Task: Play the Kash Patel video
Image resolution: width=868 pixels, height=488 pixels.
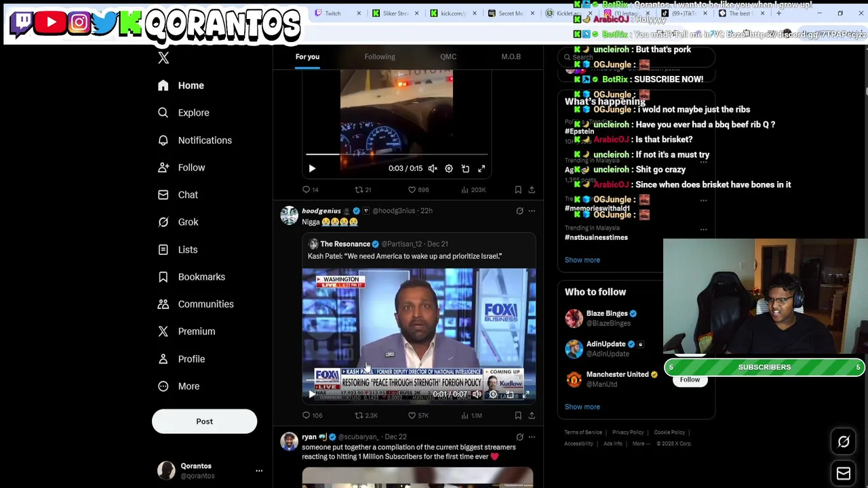Action: tap(312, 394)
